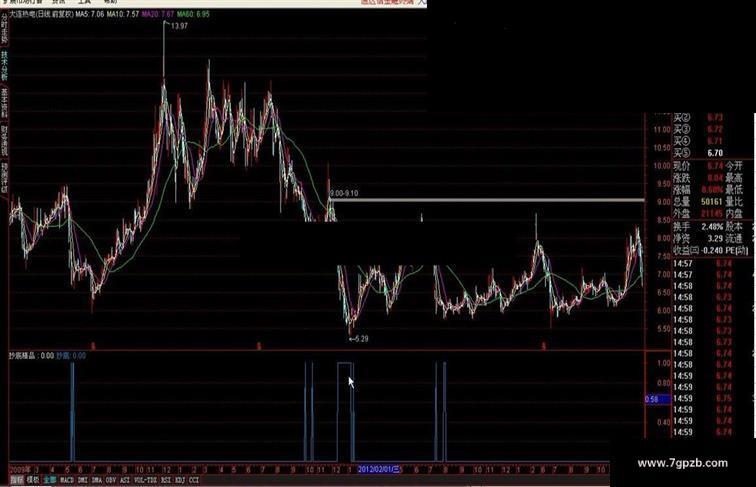Click the 13.97 peak price label

[x=179, y=26]
